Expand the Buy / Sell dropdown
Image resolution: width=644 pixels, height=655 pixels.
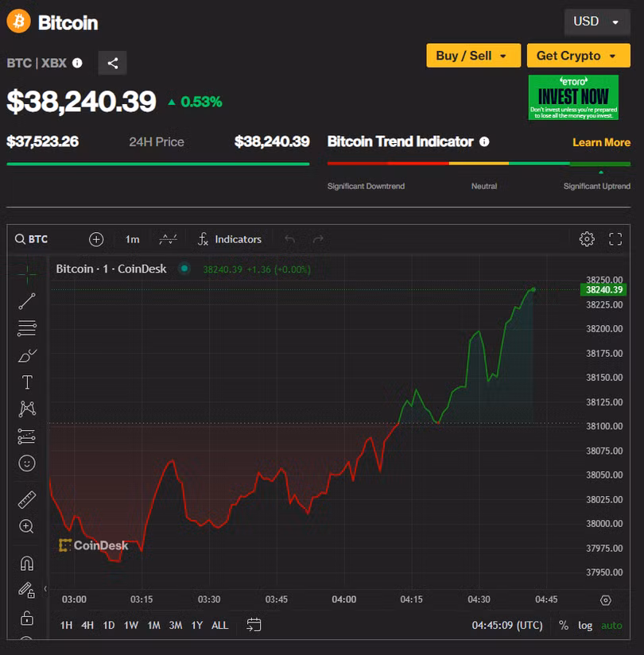pos(473,56)
